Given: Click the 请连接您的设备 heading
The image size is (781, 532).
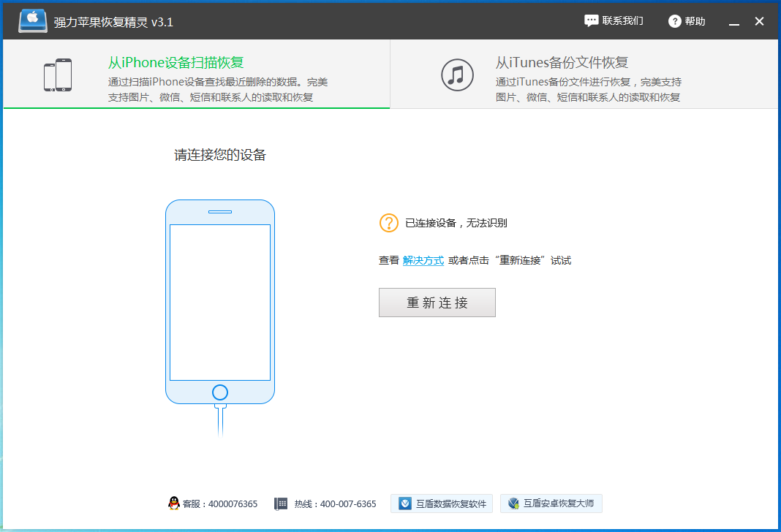Looking at the screenshot, I should coord(220,155).
